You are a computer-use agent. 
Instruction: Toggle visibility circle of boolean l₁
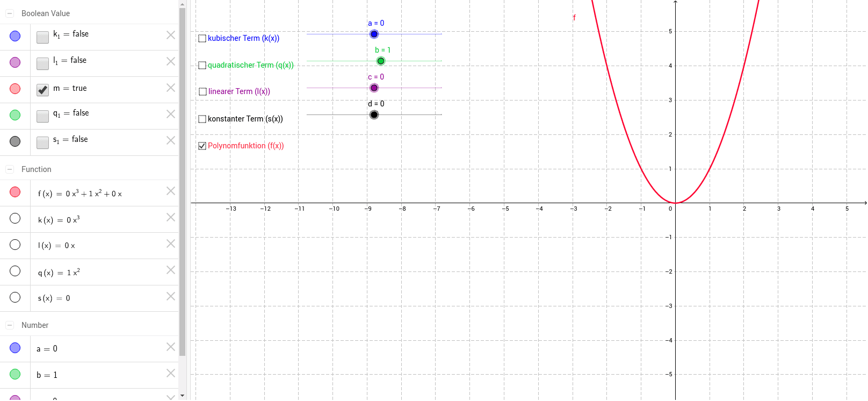pyautogui.click(x=15, y=62)
